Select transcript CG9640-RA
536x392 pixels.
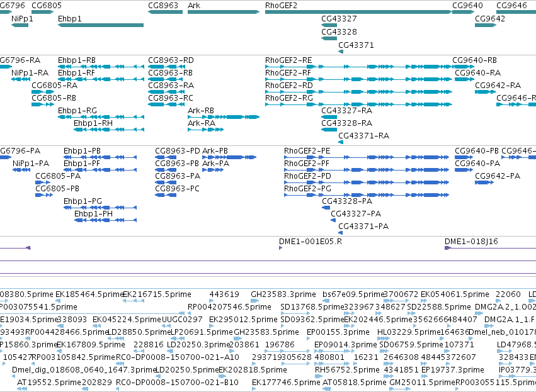point(465,79)
